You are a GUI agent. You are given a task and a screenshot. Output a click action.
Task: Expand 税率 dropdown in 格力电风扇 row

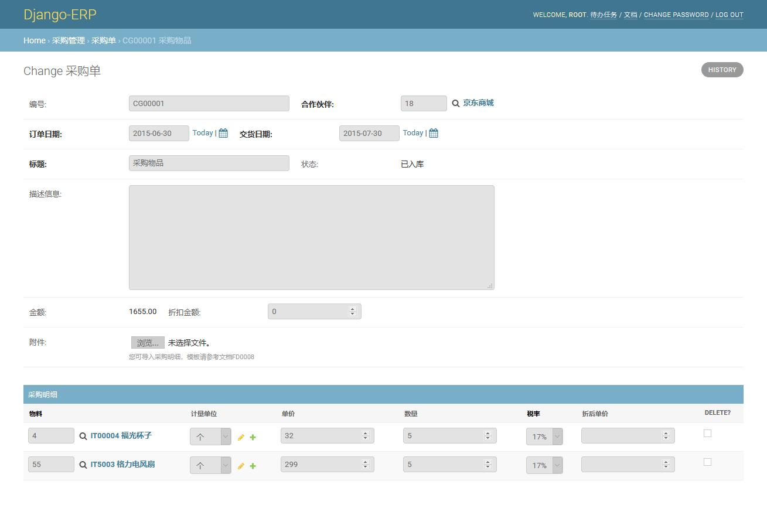coord(544,465)
